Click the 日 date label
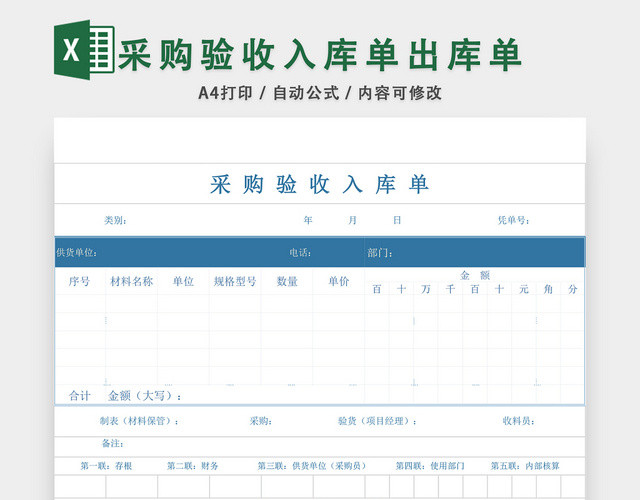Screen dimensions: 640x500 tap(397, 220)
